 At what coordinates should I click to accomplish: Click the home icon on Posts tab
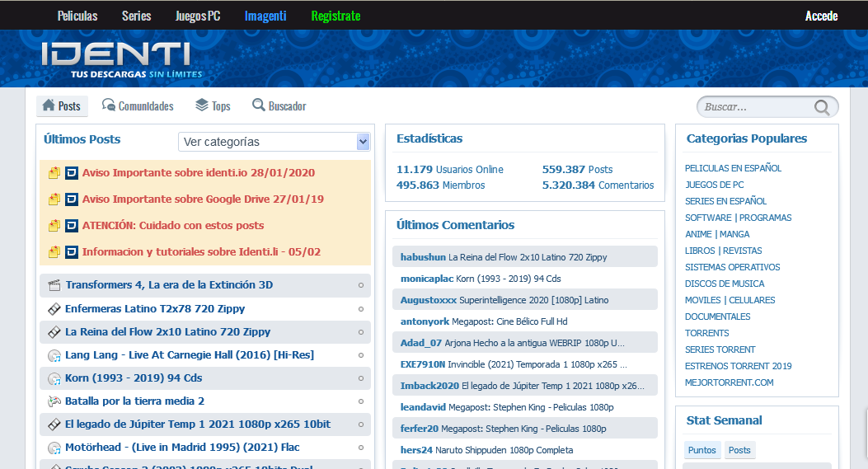(x=49, y=106)
